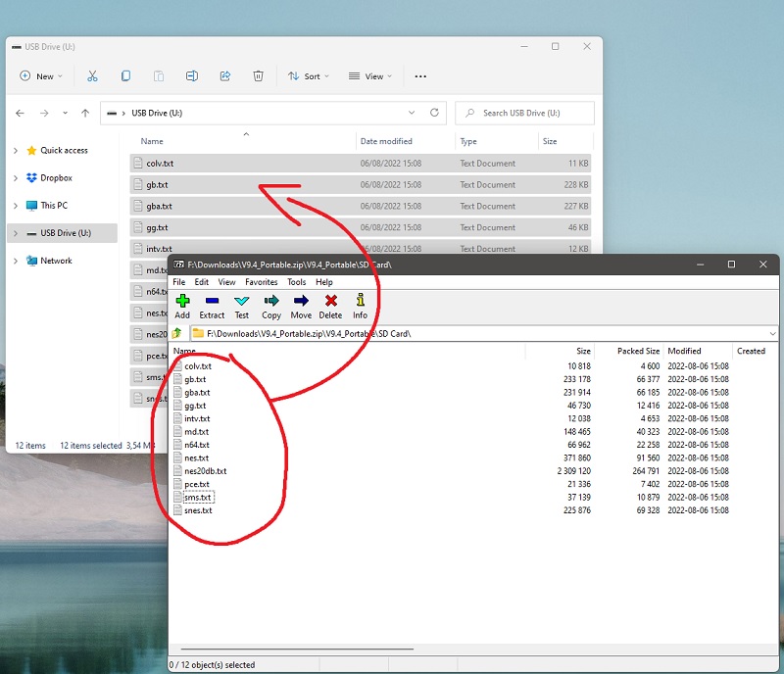Open the New dropdown in Explorer
The height and width of the screenshot is (674, 784).
(41, 76)
